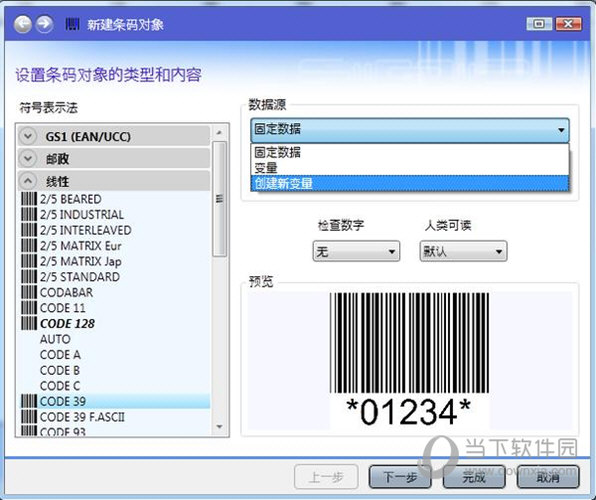596x500 pixels.
Task: Open the 人类可读 dropdown set to 默认
Action: [x=463, y=251]
